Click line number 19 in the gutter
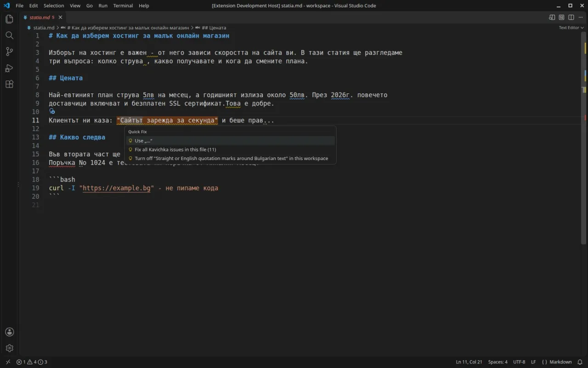 click(35, 188)
